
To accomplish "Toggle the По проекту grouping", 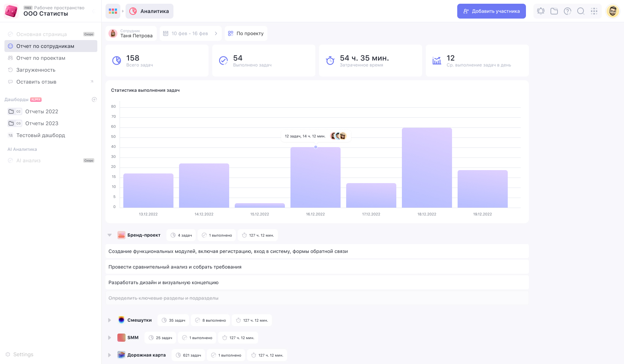I will (x=246, y=33).
